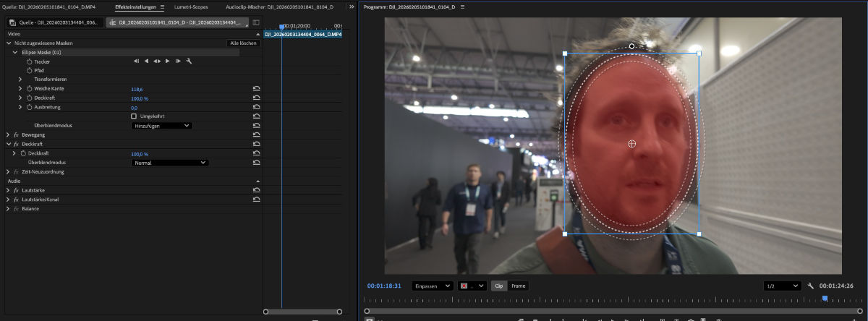Viewport: 868px width, 321px height.
Task: Track selected mask forward
Action: 168,61
